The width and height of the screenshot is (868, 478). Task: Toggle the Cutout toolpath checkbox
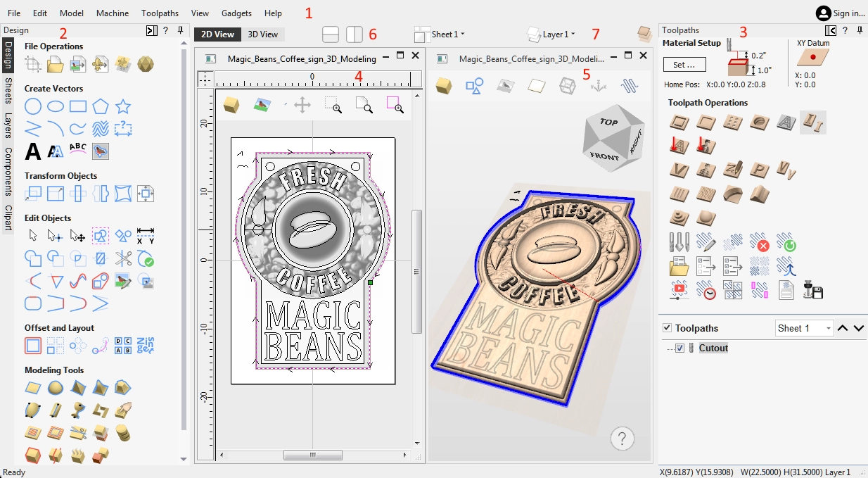click(679, 348)
